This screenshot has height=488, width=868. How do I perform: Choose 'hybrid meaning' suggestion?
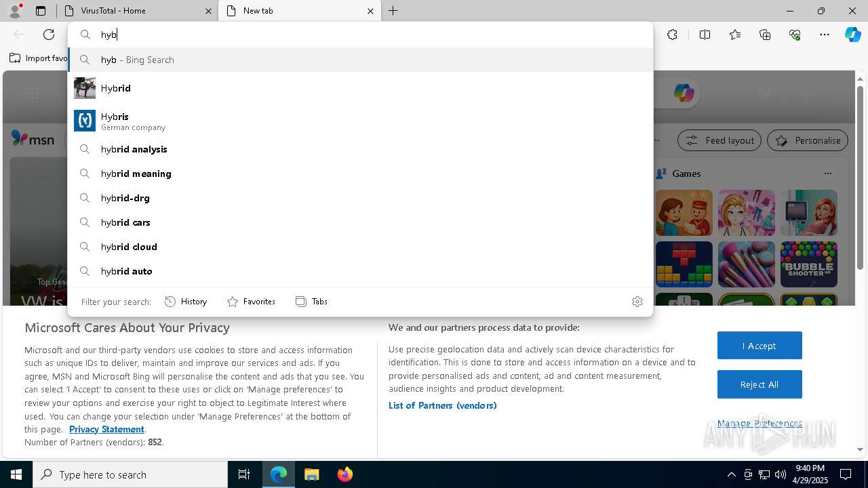pyautogui.click(x=361, y=174)
